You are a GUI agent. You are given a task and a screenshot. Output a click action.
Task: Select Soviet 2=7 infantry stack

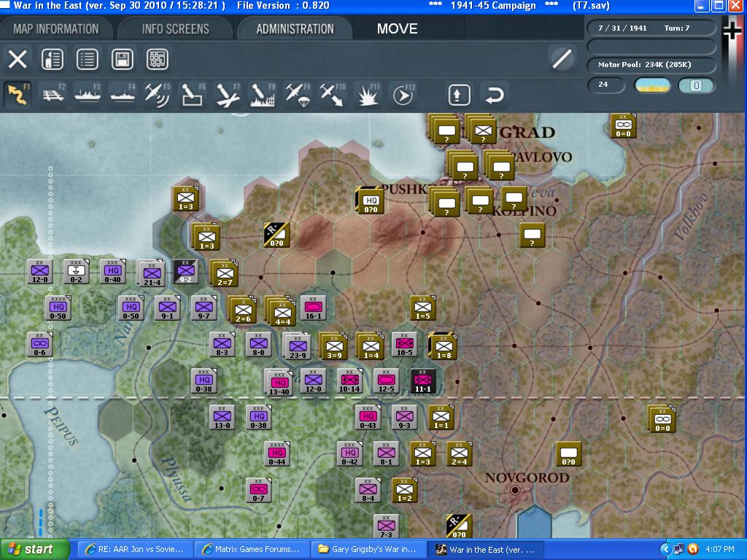click(x=224, y=273)
